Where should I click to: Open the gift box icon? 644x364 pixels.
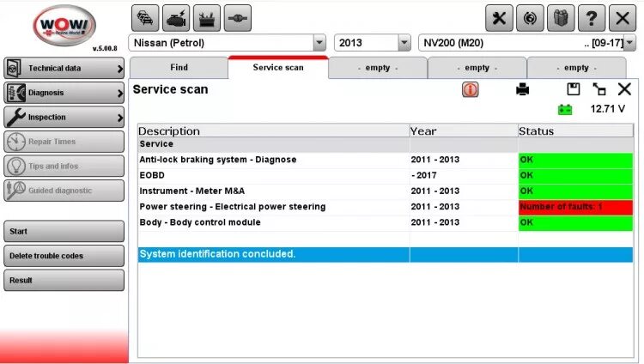click(x=561, y=18)
